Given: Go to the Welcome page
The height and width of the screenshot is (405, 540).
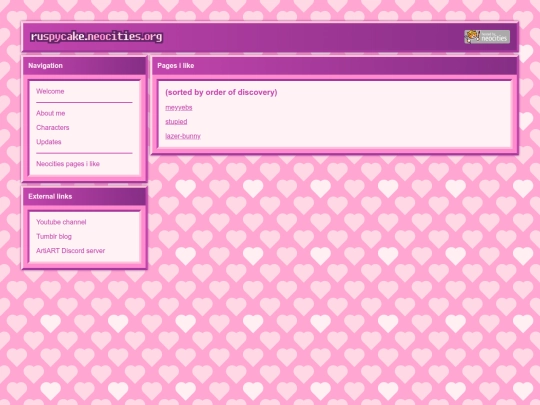Looking at the screenshot, I should click(50, 91).
